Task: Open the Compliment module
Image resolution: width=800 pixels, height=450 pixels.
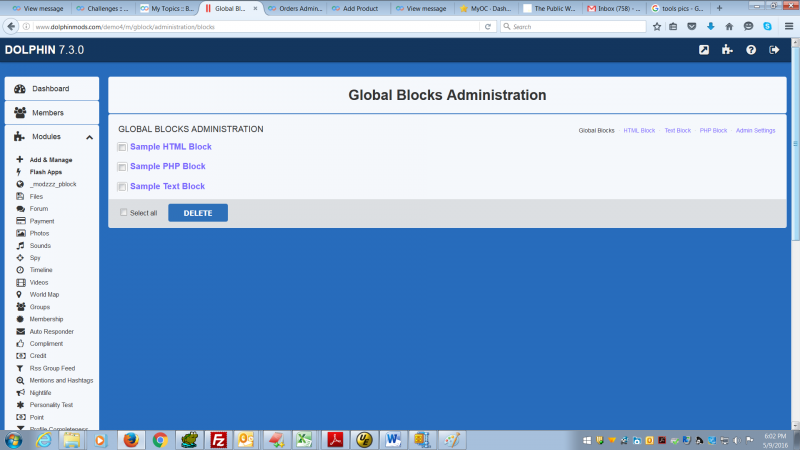Action: point(46,343)
